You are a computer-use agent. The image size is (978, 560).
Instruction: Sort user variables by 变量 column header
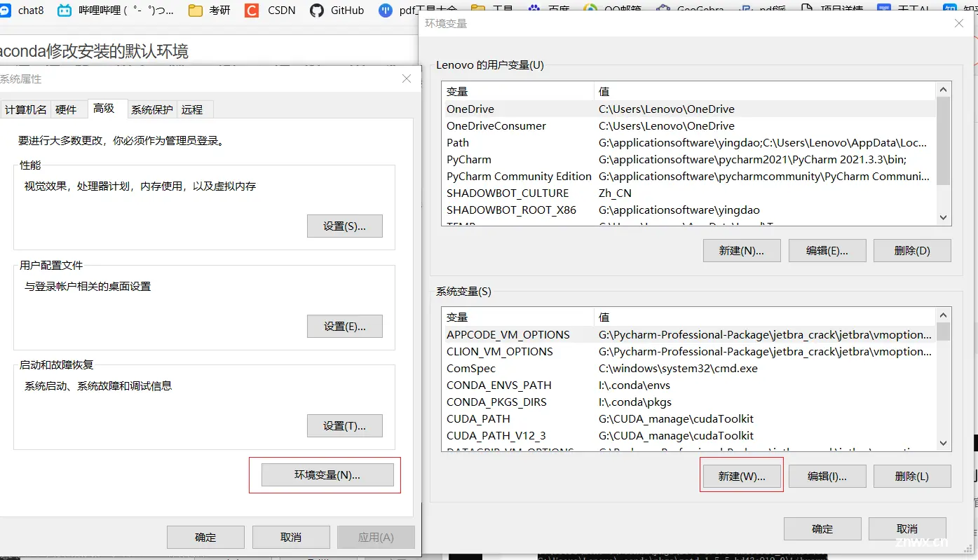coord(518,91)
